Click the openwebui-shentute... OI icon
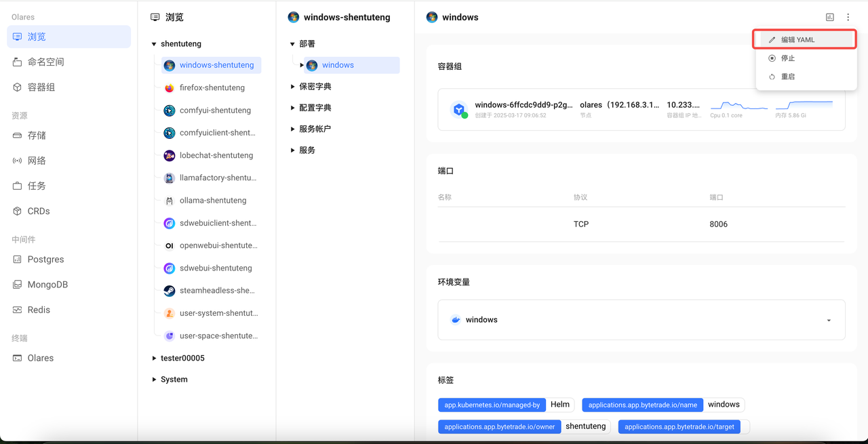The height and width of the screenshot is (444, 868). [170, 245]
